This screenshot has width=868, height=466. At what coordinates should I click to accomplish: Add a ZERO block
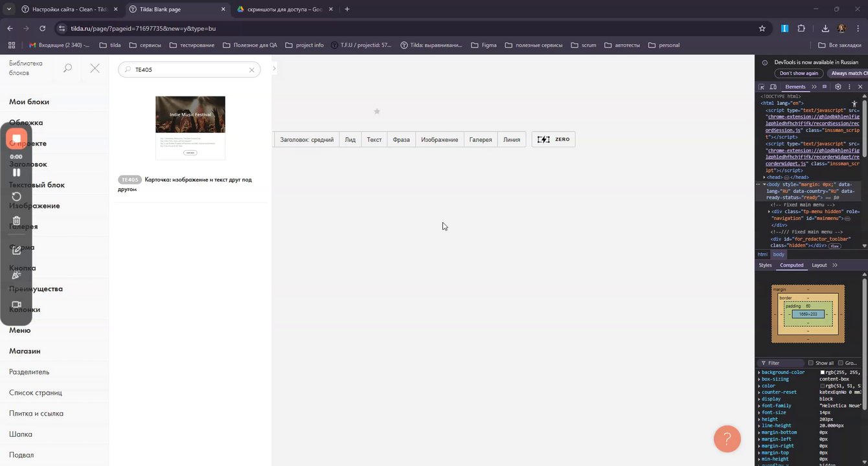(553, 139)
